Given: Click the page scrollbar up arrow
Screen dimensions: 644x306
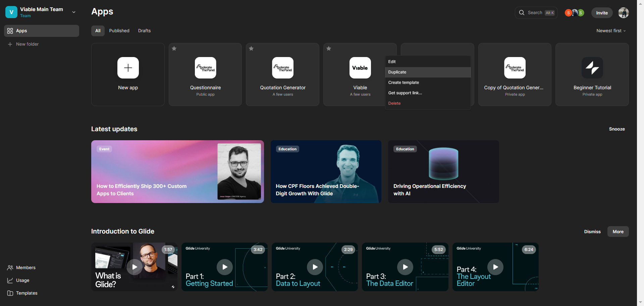Looking at the screenshot, I should click(x=641, y=3).
